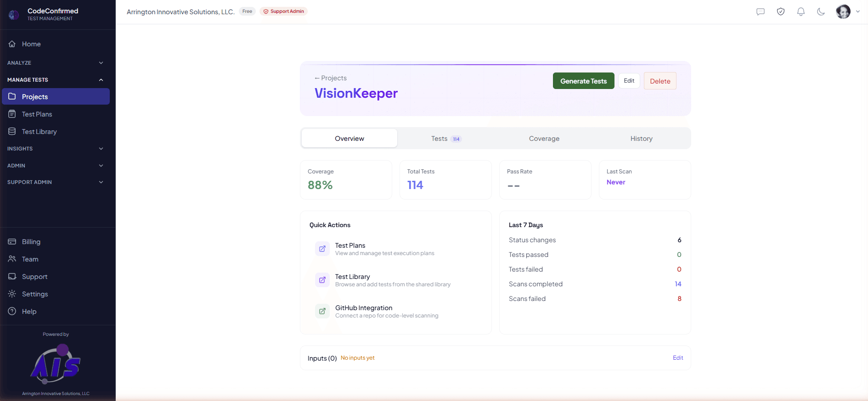
Task: Click the Free plan badge
Action: coord(247,11)
